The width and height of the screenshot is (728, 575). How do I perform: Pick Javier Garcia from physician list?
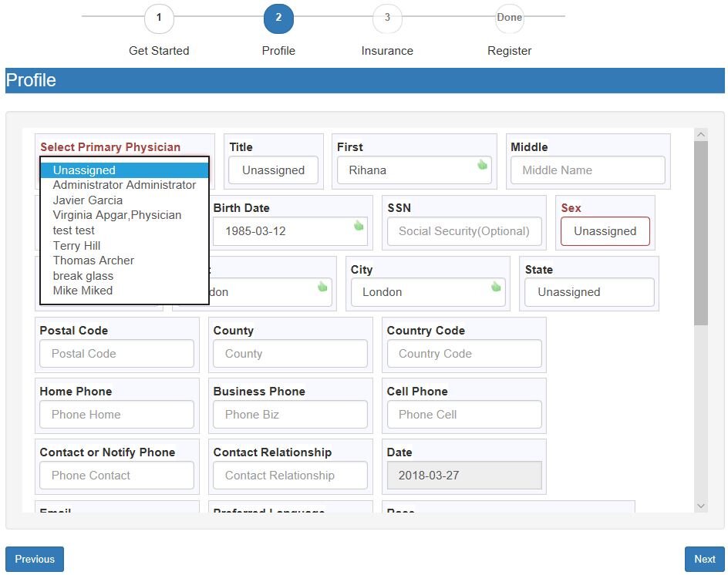124,200
